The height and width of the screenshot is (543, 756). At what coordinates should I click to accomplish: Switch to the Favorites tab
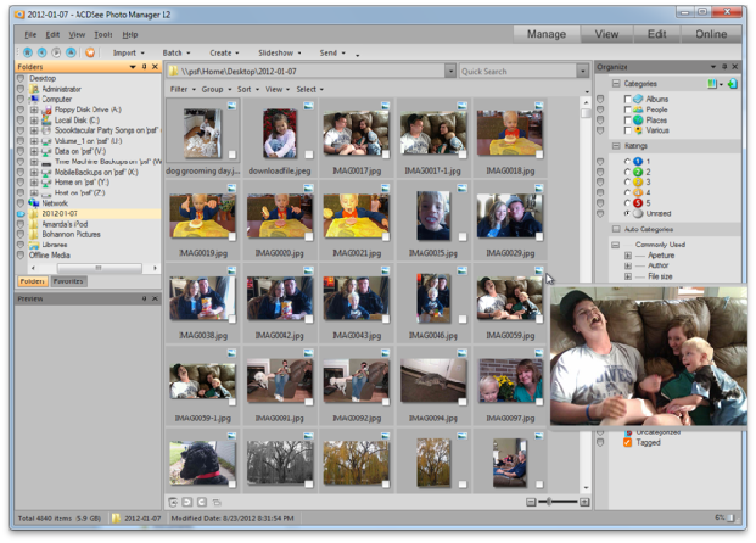tap(68, 281)
